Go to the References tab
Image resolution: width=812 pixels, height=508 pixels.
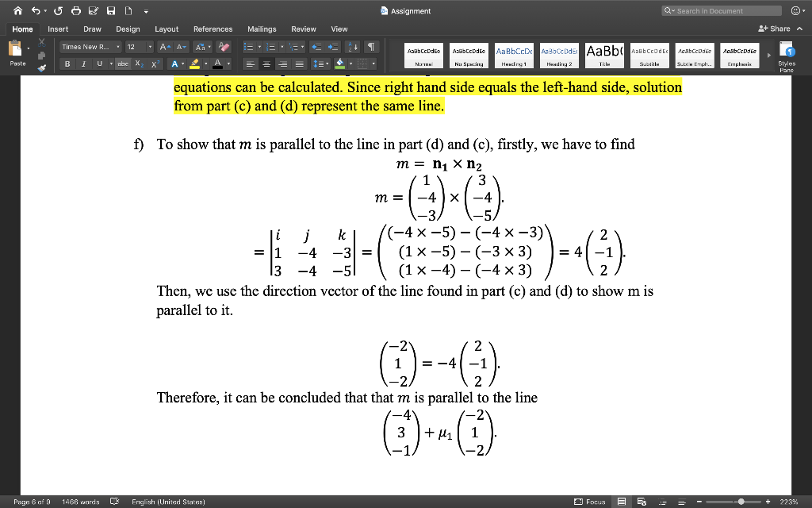pyautogui.click(x=213, y=29)
